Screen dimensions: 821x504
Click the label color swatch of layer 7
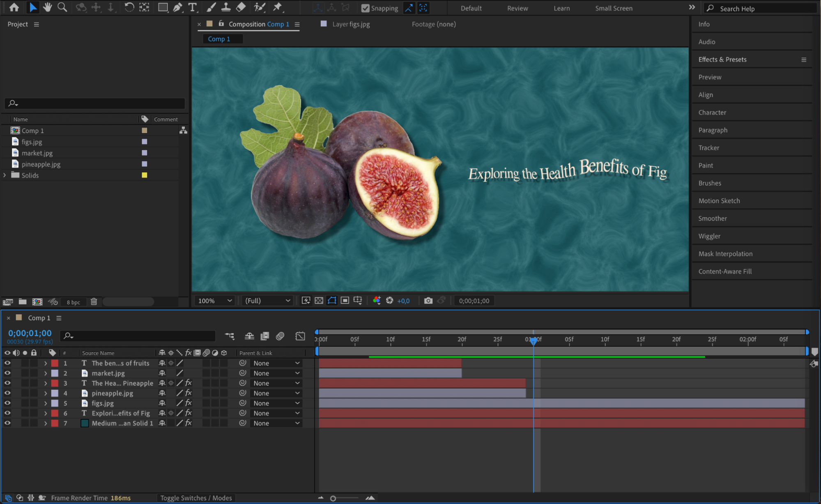coord(55,423)
